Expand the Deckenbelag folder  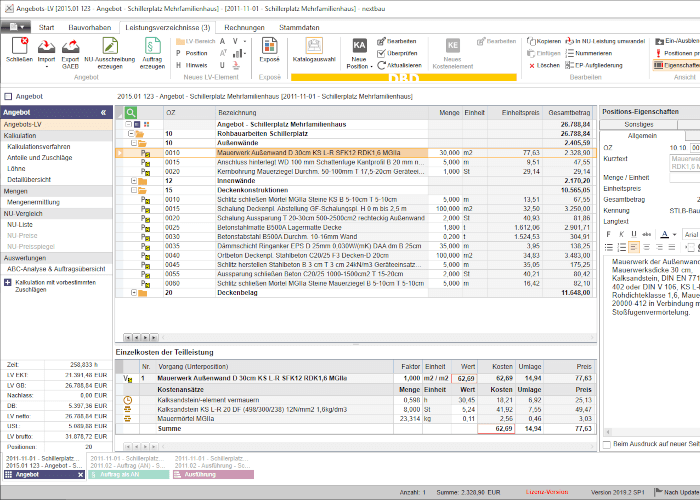click(x=133, y=293)
